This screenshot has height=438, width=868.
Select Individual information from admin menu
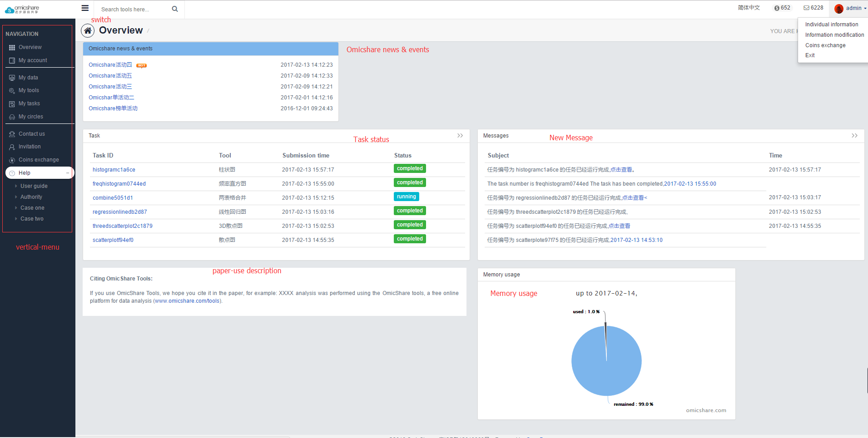832,25
